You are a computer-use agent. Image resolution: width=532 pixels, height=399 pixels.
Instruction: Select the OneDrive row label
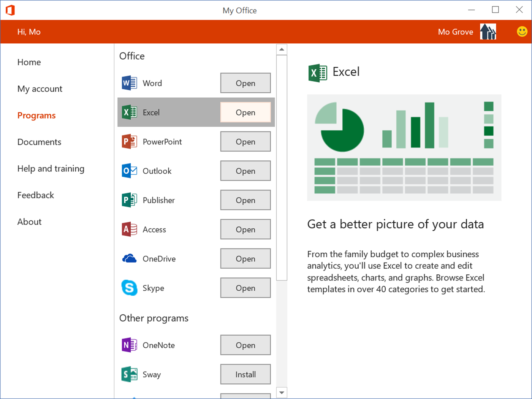point(159,258)
